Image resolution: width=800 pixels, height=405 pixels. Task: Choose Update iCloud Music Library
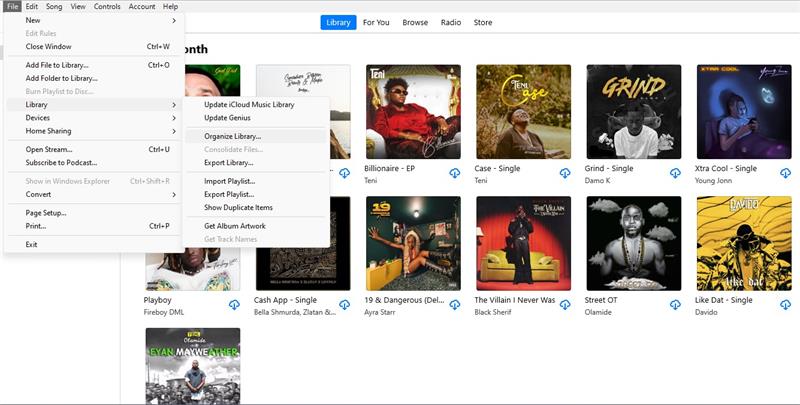tap(256, 105)
